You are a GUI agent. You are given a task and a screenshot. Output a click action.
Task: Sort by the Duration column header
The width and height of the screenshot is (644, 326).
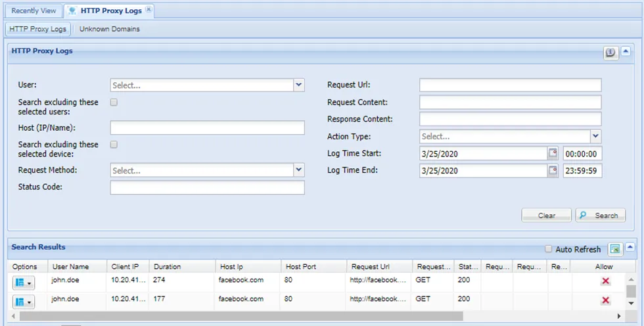[x=182, y=266]
